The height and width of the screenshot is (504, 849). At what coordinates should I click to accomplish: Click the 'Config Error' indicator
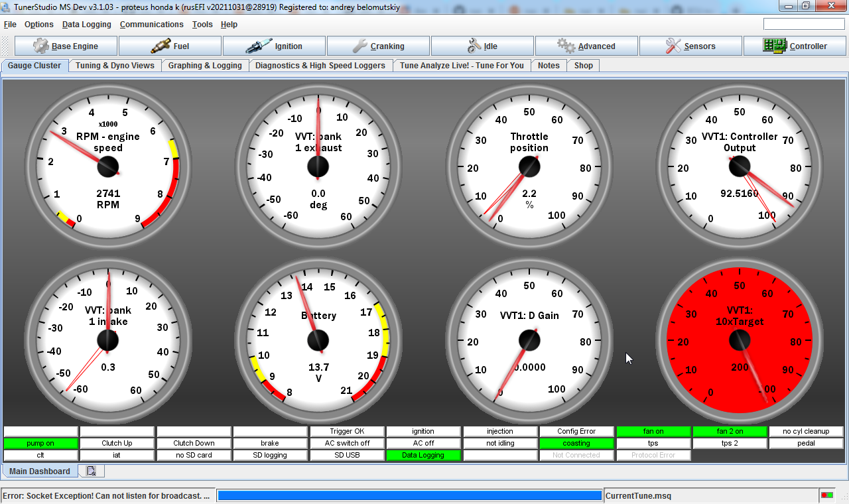pos(576,431)
